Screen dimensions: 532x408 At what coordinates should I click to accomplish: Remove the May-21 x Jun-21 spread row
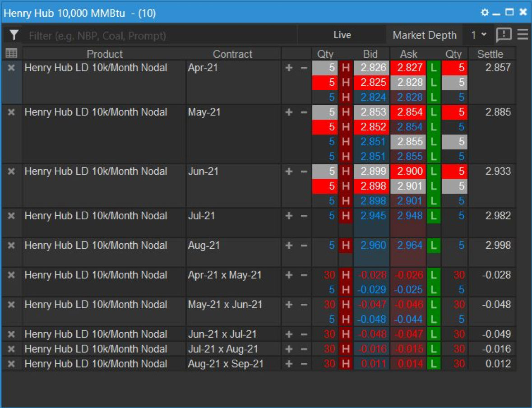tap(11, 305)
